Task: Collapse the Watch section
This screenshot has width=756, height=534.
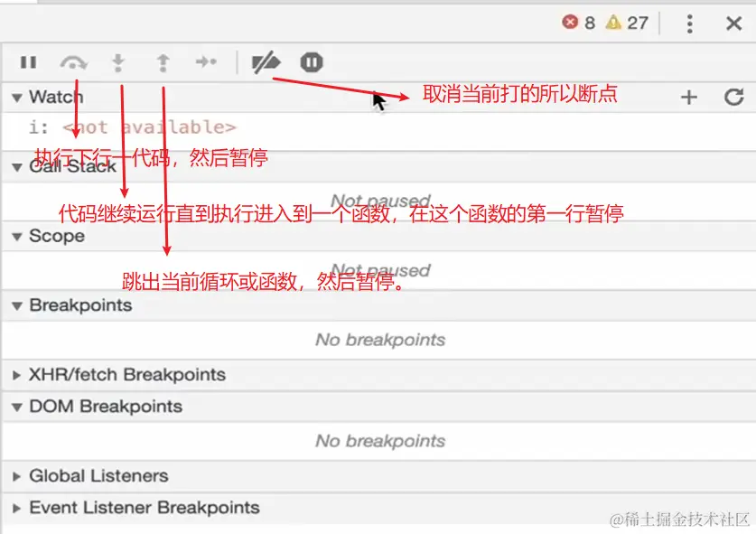Action: click(x=16, y=97)
